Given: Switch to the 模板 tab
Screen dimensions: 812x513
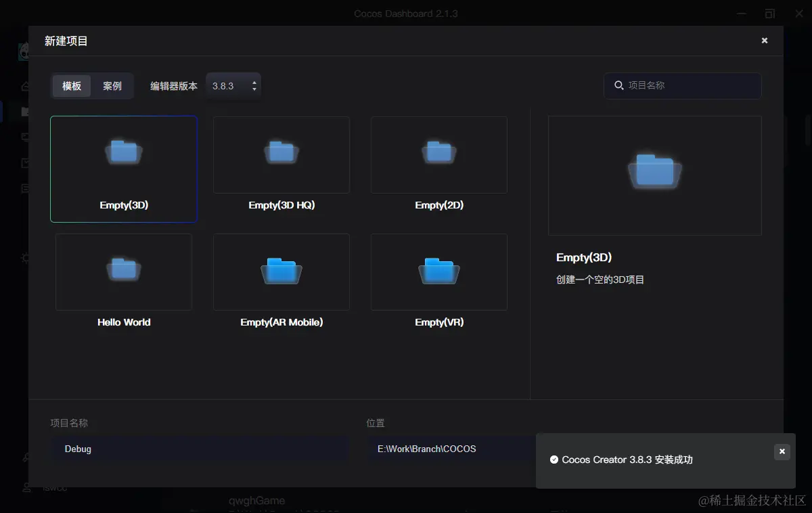Looking at the screenshot, I should (72, 86).
